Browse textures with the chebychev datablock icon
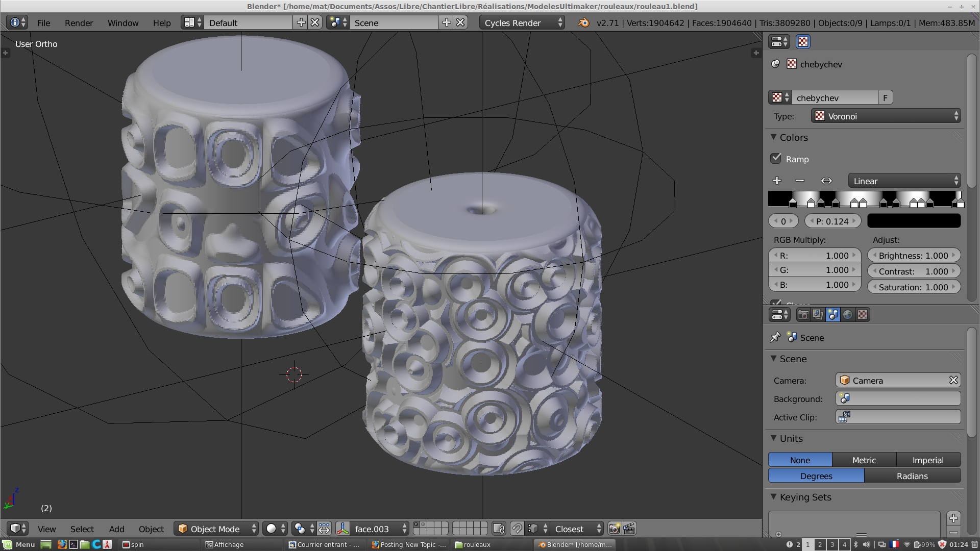980x551 pixels. (x=780, y=97)
